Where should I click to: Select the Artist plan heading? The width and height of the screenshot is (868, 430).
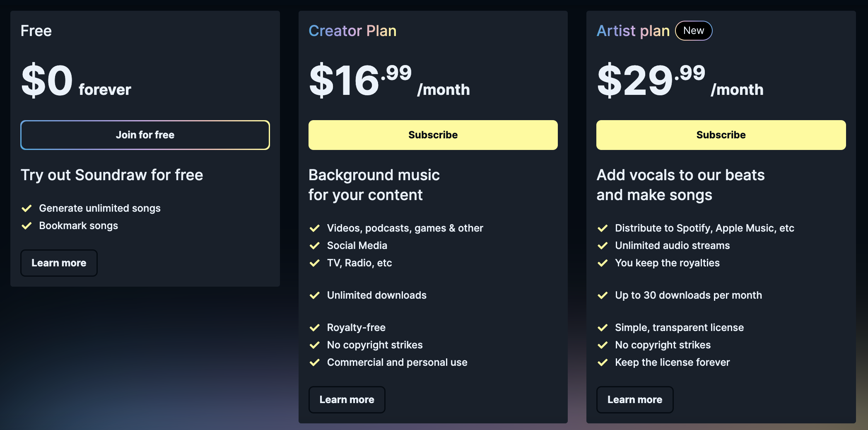(633, 30)
